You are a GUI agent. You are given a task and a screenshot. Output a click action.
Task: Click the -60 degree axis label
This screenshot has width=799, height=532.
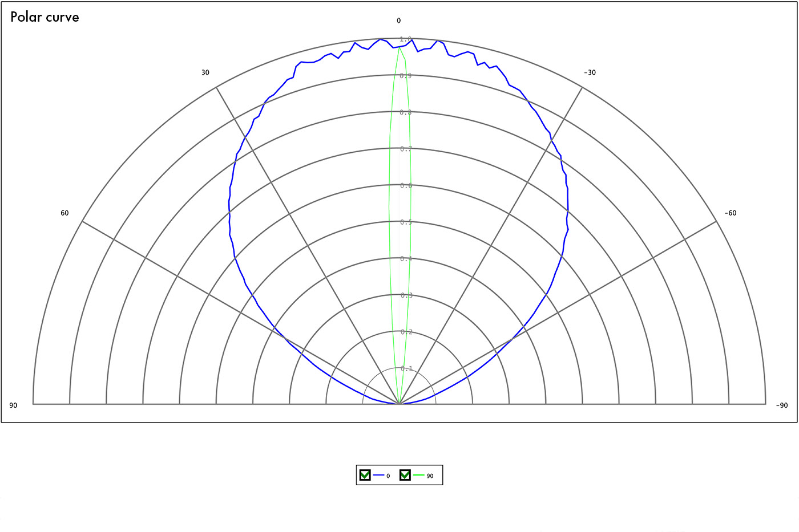pos(730,213)
